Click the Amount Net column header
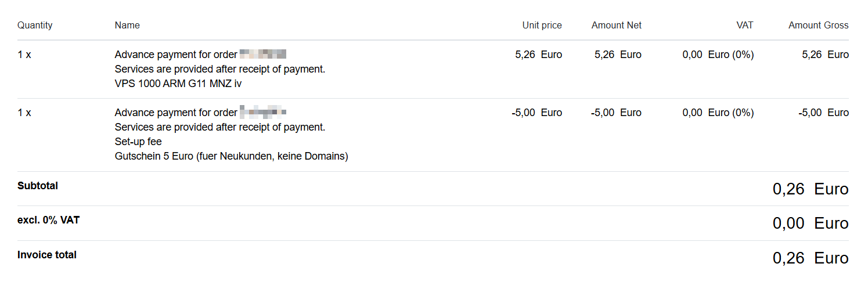868x285 pixels. click(x=617, y=25)
